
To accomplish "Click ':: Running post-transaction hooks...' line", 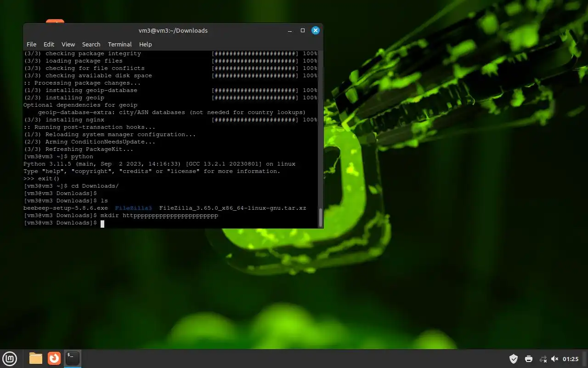I will coord(90,127).
